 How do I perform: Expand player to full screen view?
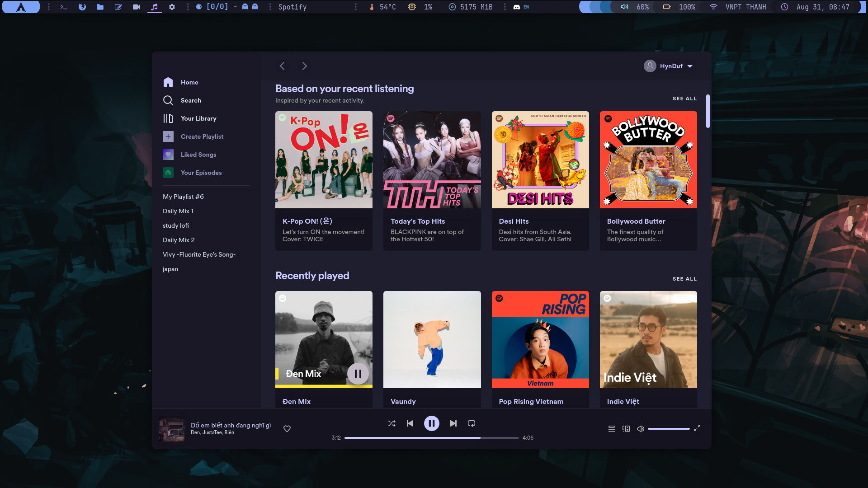[697, 427]
